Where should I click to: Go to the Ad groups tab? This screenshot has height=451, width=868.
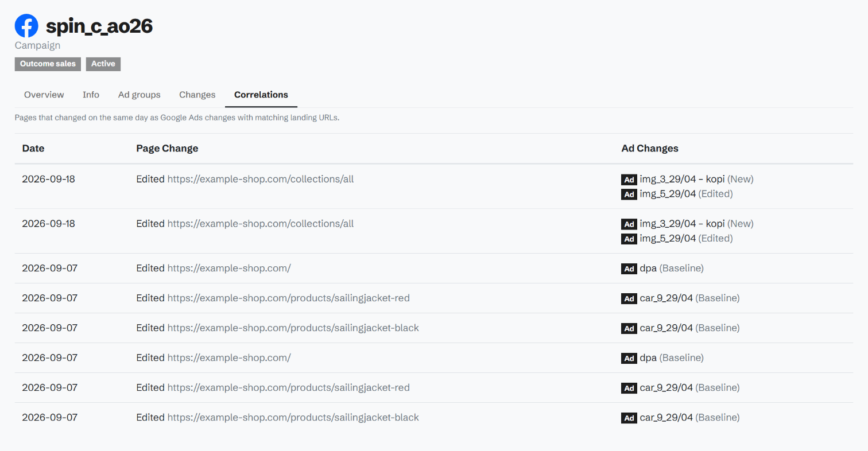pos(139,95)
